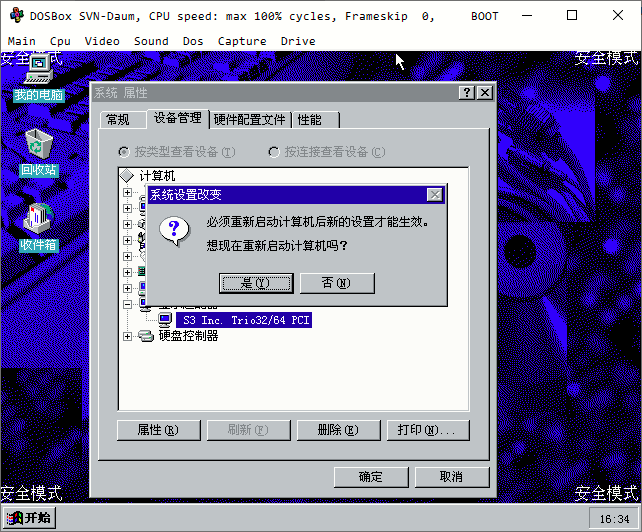
Task: Click the taskbar clock showing 16:34
Action: 614,519
